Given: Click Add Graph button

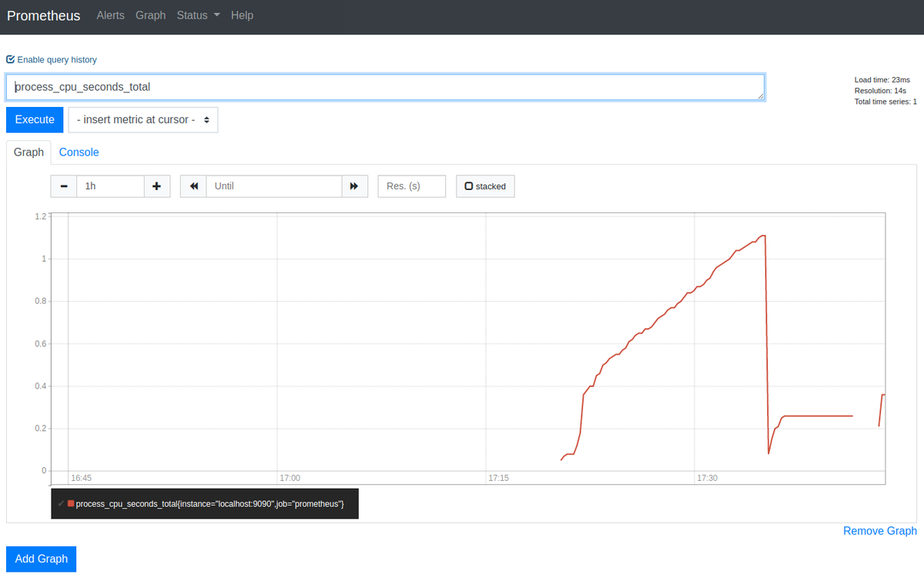Looking at the screenshot, I should [42, 559].
